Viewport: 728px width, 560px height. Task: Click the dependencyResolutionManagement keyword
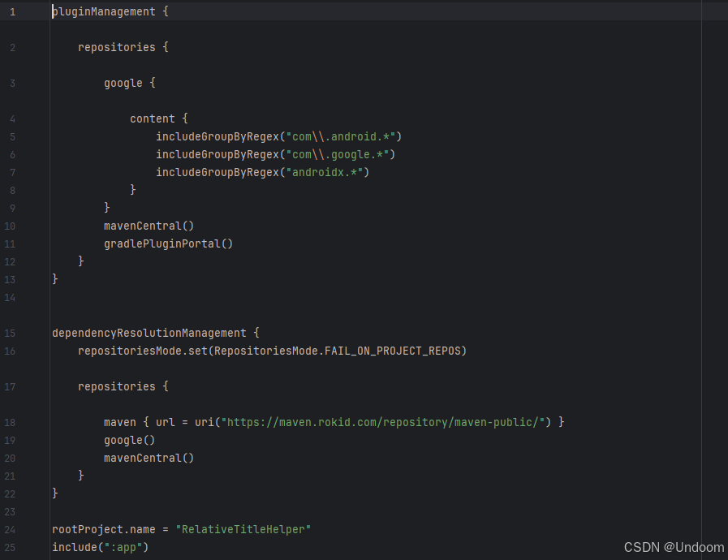[149, 333]
